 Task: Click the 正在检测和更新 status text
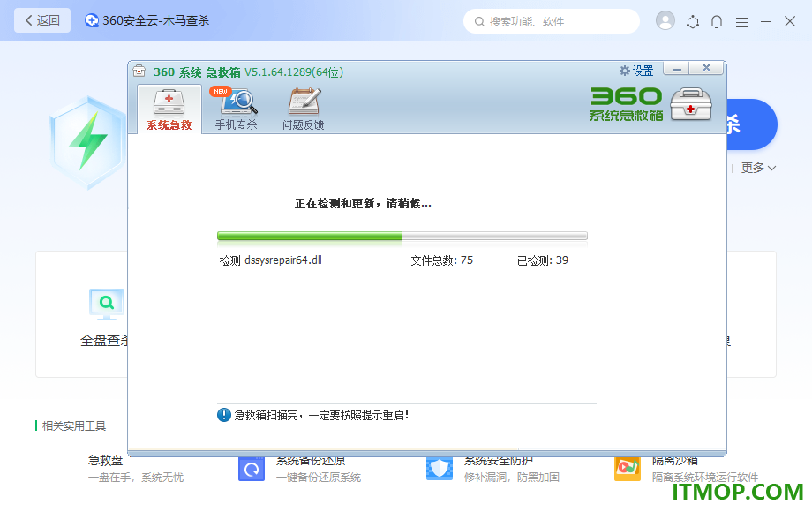[363, 203]
